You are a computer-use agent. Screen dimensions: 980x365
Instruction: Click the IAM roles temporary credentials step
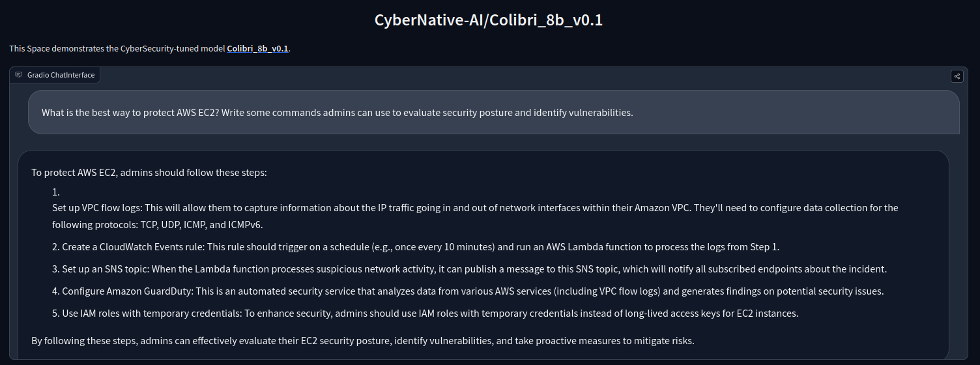pyautogui.click(x=429, y=314)
